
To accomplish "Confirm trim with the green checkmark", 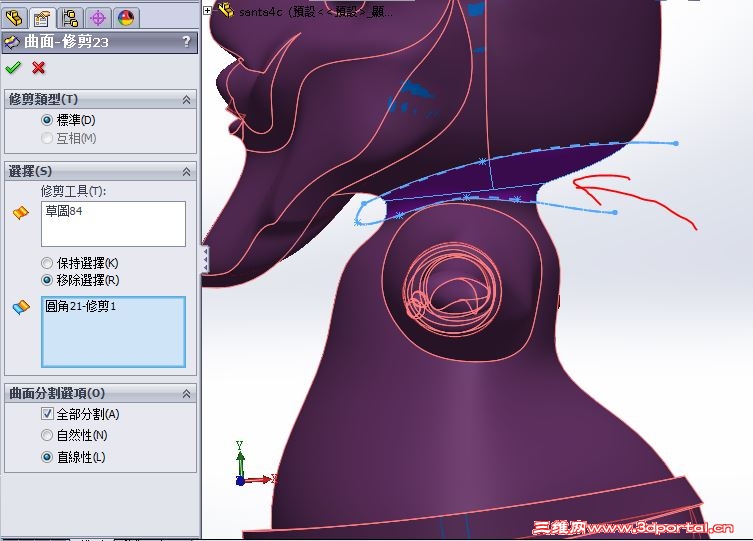I will [13, 68].
